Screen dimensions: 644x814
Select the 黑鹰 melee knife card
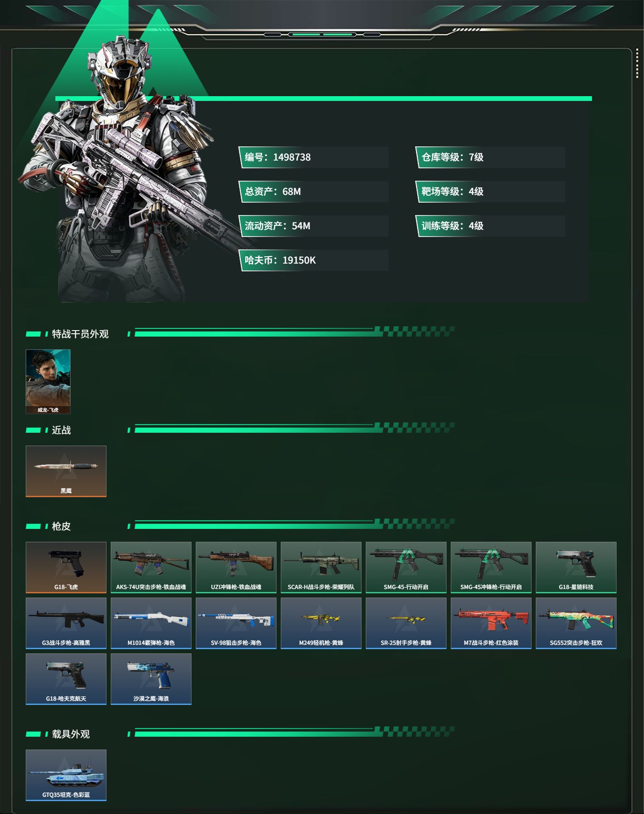pyautogui.click(x=66, y=471)
